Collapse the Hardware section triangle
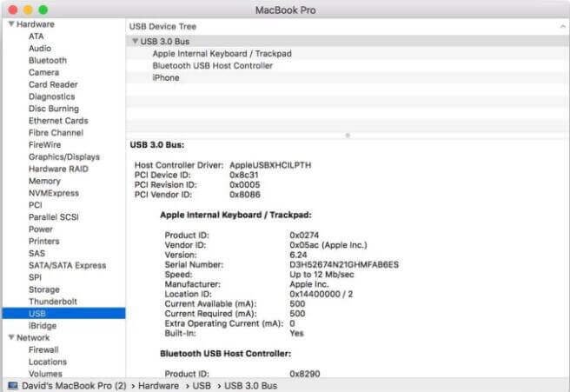The width and height of the screenshot is (570, 392). pyautogui.click(x=11, y=24)
